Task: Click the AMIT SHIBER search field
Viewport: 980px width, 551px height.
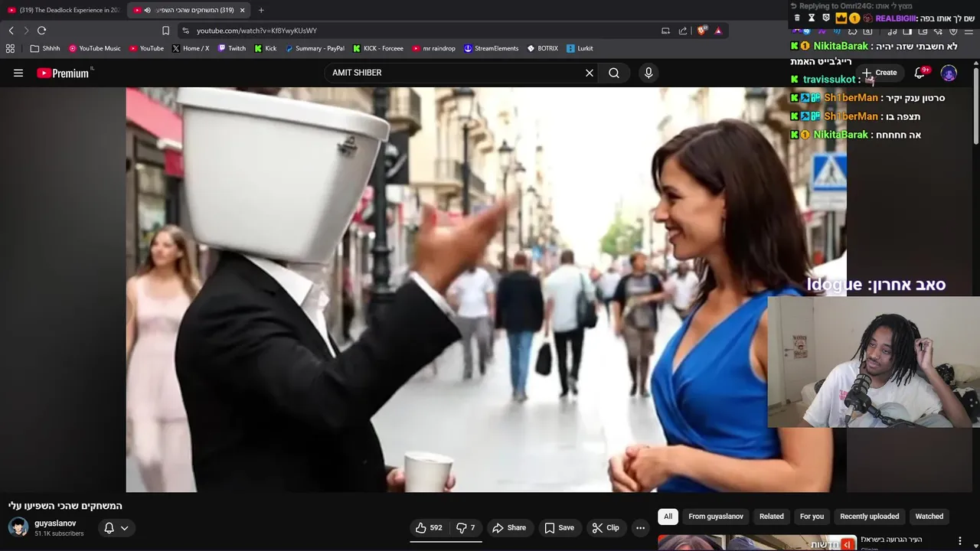Action: [x=456, y=73]
